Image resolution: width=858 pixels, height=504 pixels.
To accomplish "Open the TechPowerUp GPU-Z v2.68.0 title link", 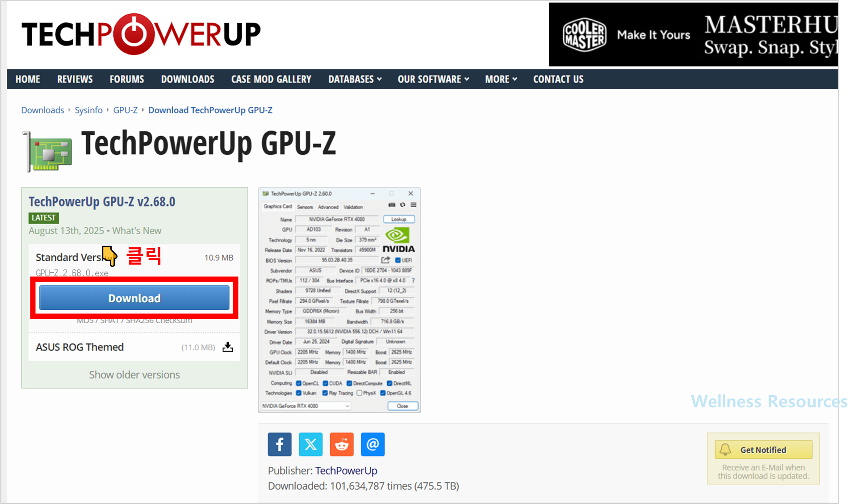I will (x=102, y=202).
